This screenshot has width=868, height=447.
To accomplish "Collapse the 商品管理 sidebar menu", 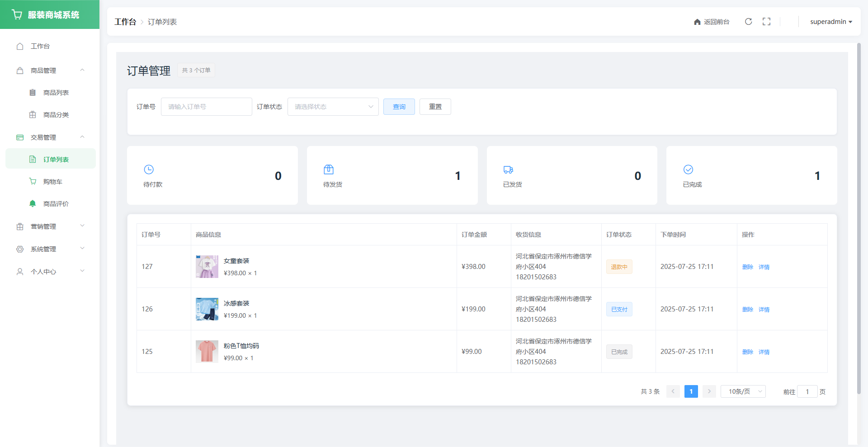I will (50, 71).
